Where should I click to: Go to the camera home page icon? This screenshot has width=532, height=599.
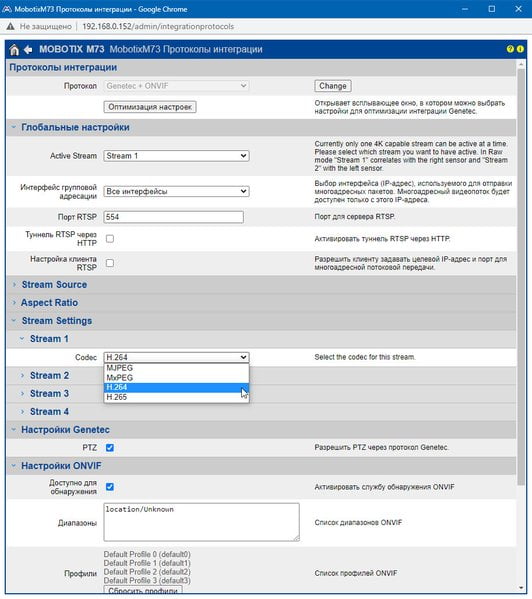pos(14,50)
